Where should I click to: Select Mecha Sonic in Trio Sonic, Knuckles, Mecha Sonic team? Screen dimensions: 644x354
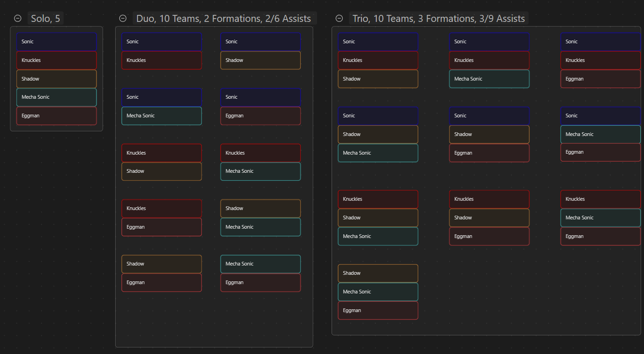pyautogui.click(x=490, y=79)
